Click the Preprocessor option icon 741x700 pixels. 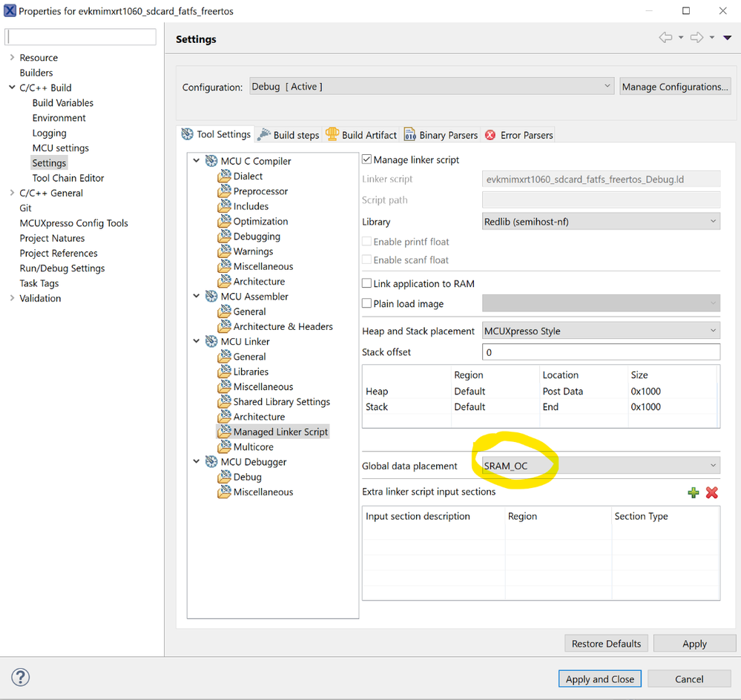pos(224,191)
